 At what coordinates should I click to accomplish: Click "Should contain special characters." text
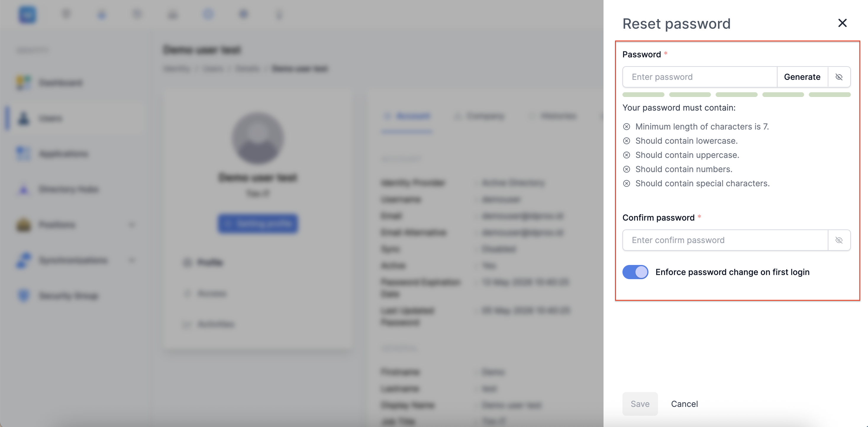[x=703, y=184]
